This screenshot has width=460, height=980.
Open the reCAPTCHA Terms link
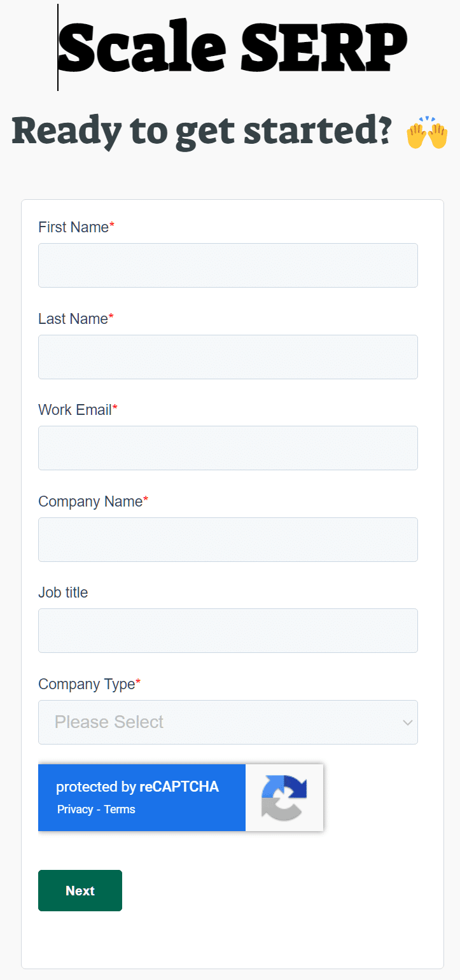point(120,809)
